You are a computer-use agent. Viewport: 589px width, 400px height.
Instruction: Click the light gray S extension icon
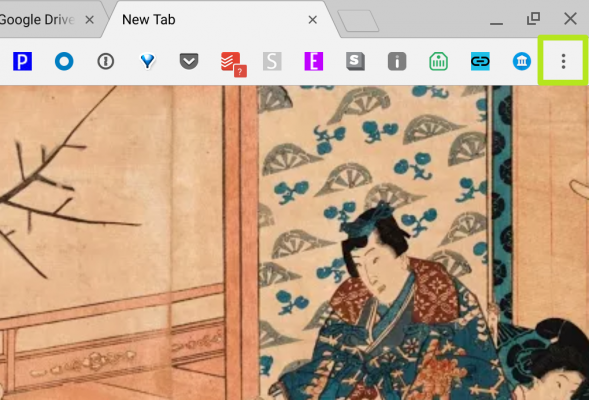tap(272, 61)
